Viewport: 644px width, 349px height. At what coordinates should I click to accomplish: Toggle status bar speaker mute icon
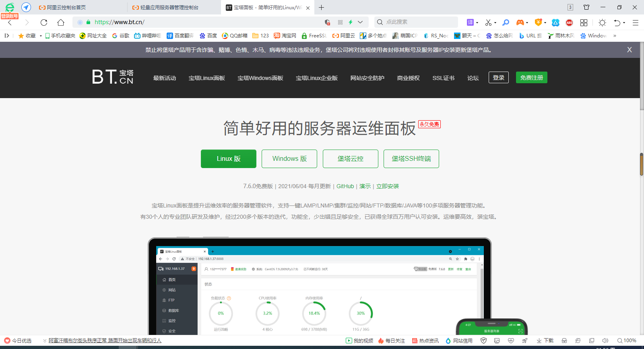605,341
